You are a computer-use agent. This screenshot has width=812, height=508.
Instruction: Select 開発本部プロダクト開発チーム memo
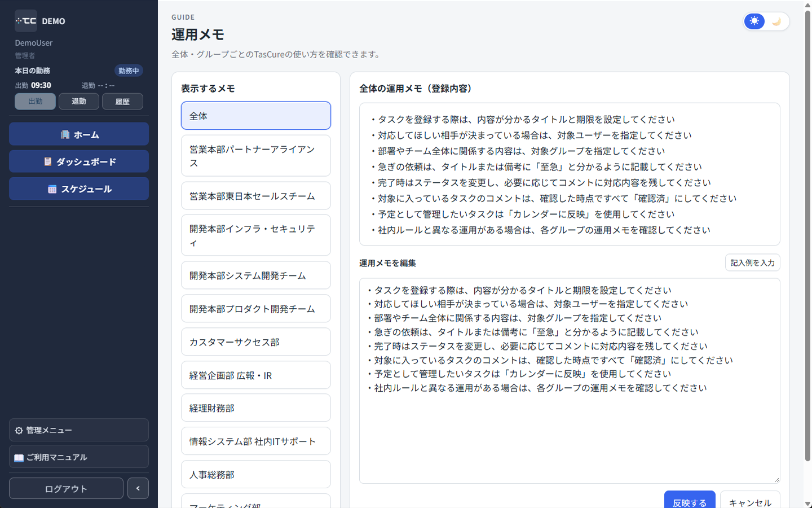coord(256,309)
